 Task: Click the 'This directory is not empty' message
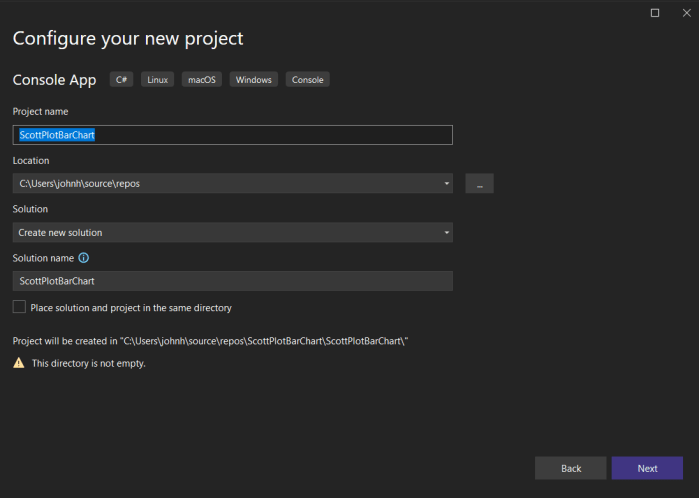pos(89,363)
